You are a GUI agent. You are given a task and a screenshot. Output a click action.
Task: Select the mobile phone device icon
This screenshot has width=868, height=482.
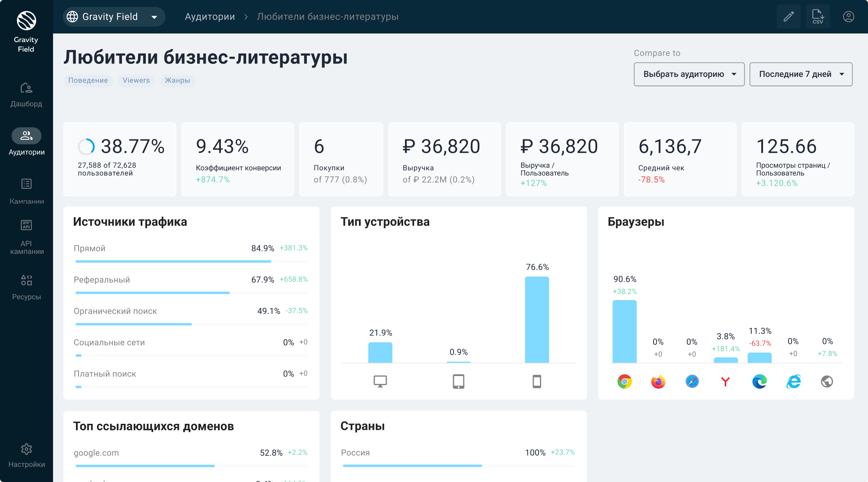pos(537,381)
